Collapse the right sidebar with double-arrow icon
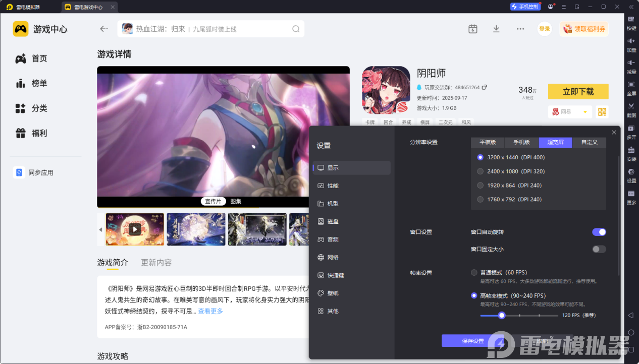This screenshot has height=364, width=639. (631, 7)
